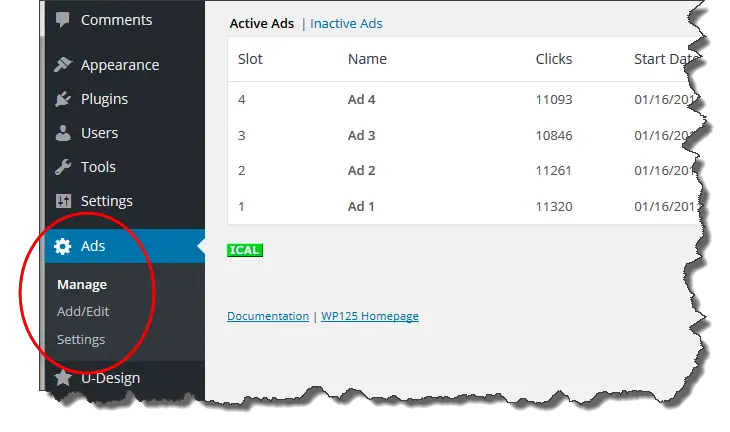Click the U-Design star icon
730x432 pixels.
[x=63, y=378]
